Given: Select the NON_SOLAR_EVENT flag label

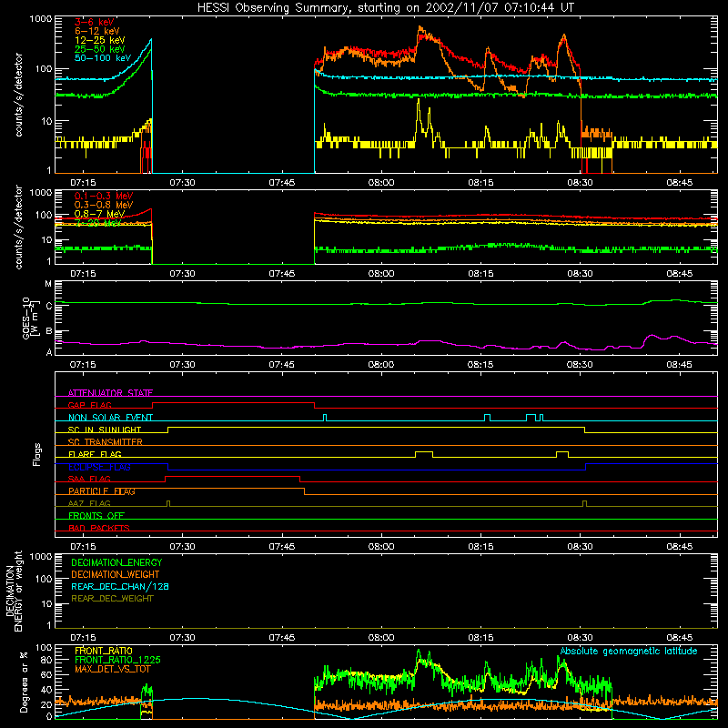Looking at the screenshot, I should pyautogui.click(x=110, y=418).
